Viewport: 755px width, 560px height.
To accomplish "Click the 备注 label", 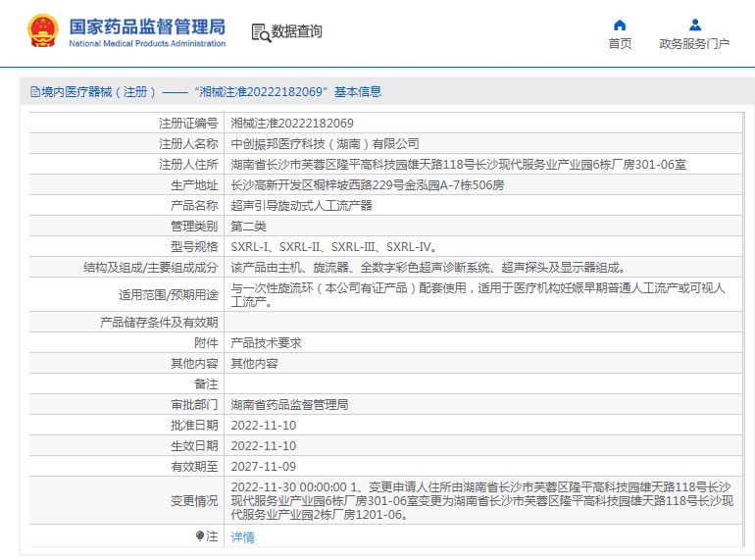I will (x=206, y=384).
